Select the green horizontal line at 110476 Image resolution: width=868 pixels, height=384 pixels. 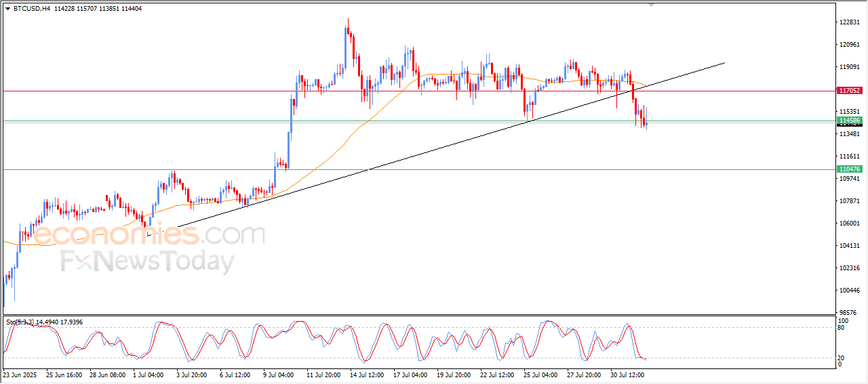coord(418,169)
